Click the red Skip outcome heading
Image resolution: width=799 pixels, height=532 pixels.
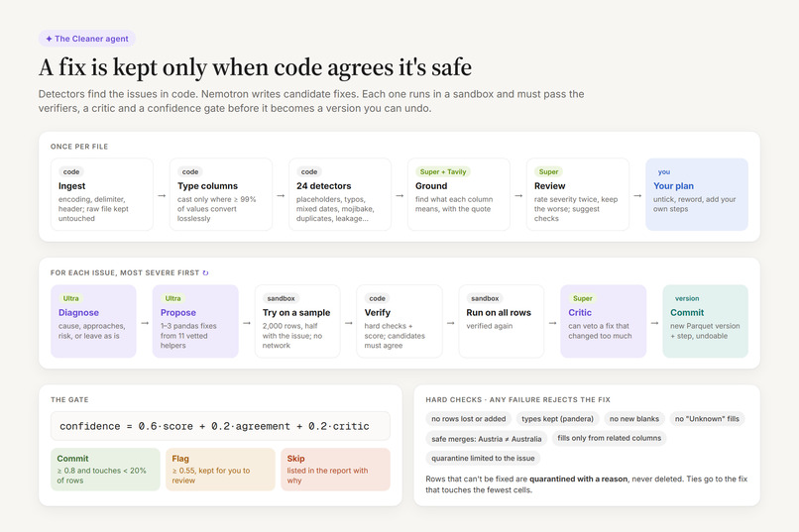coord(295,458)
